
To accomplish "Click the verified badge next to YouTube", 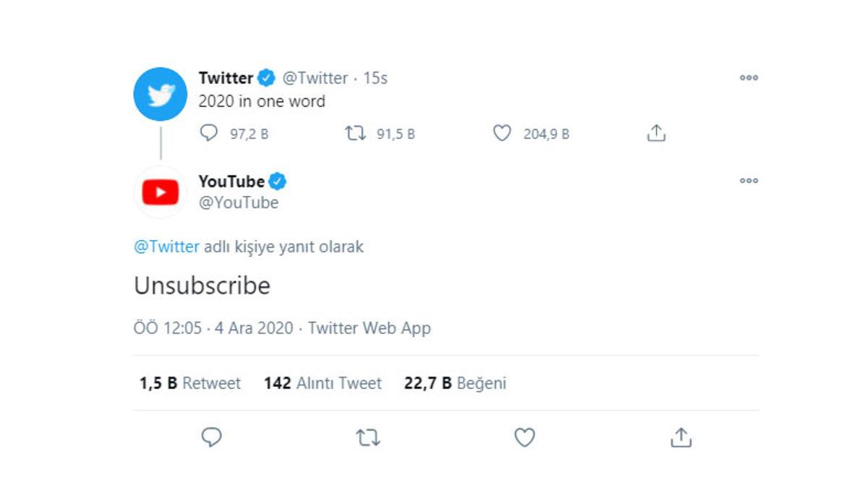I will pos(278,181).
